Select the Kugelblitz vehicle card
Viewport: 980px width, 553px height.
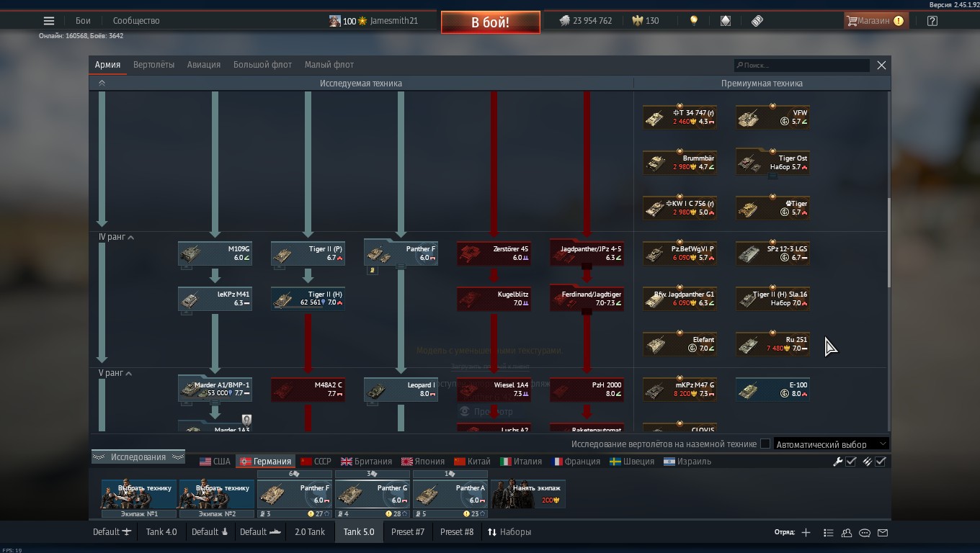[x=494, y=299]
